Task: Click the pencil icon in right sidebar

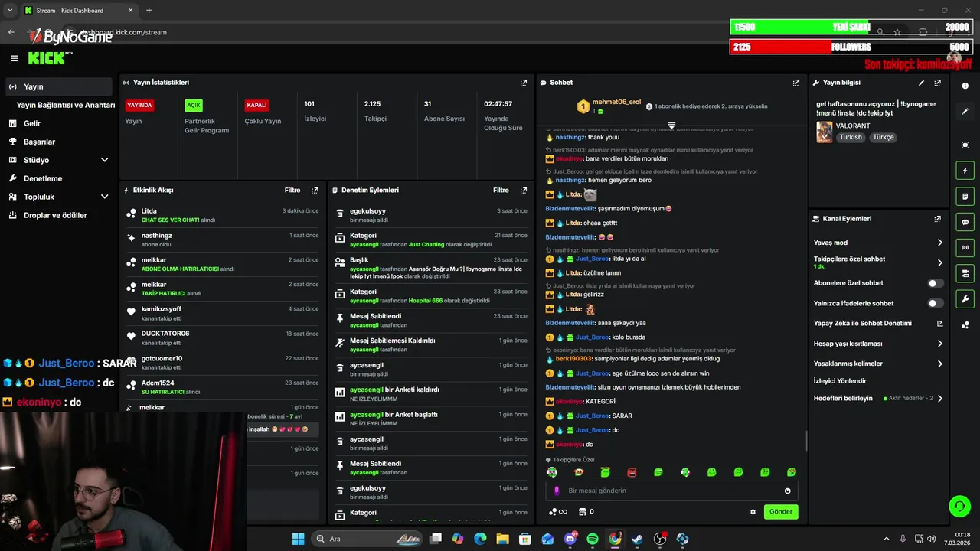Action: tap(965, 112)
